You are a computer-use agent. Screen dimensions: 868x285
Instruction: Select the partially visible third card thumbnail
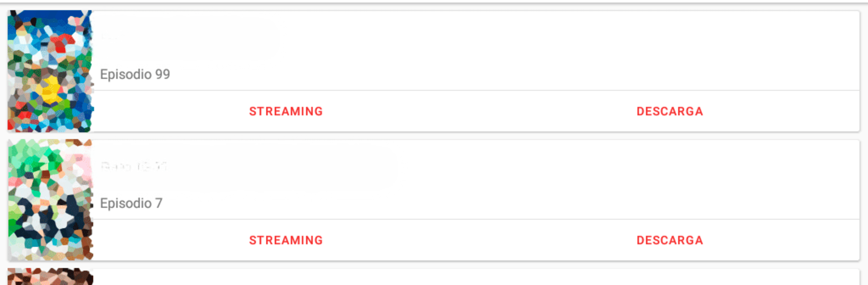click(50, 276)
